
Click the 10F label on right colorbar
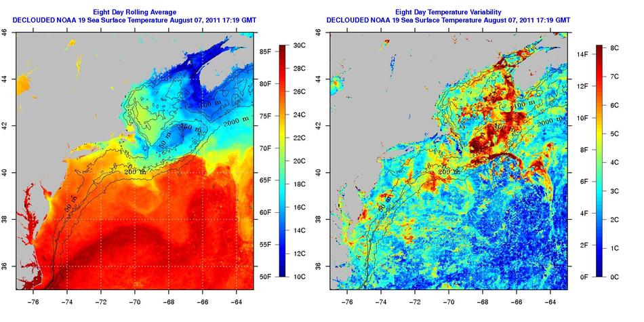point(582,118)
